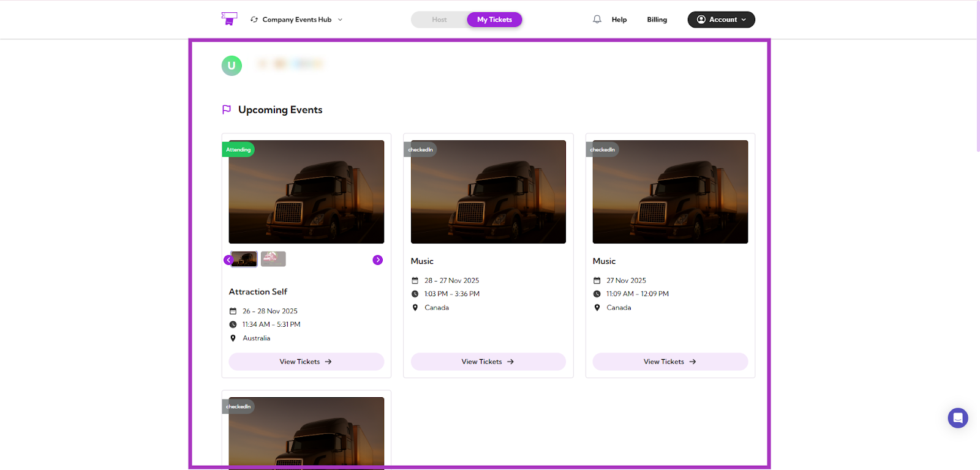Click the Upcoming Events heading
The image size is (980, 470).
pyautogui.click(x=280, y=110)
